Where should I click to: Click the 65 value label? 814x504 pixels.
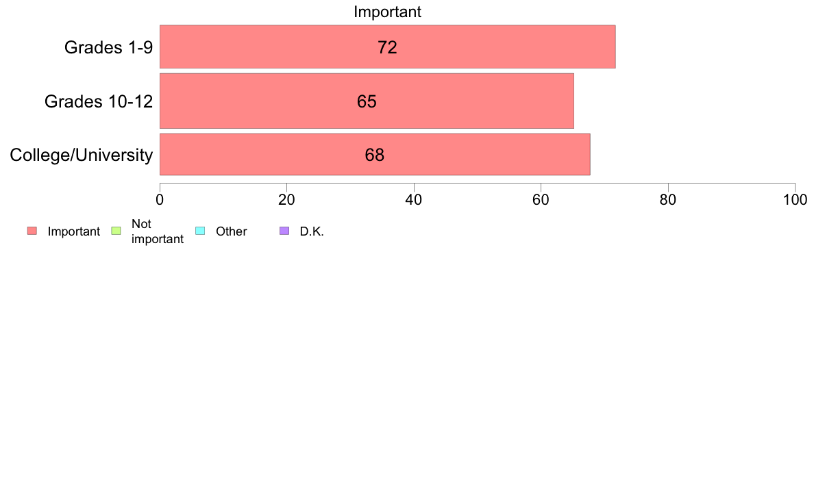(367, 101)
